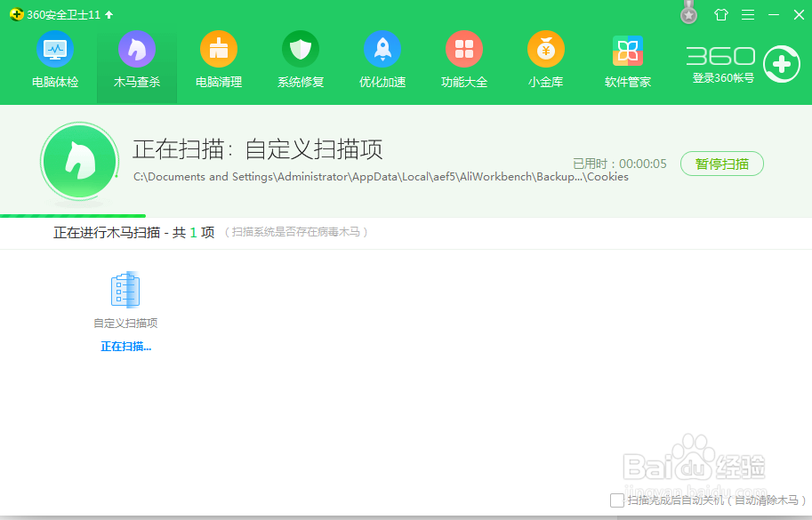This screenshot has height=520, width=812.
Task: Click the 暂停扫描 pause scan button
Action: 722,164
